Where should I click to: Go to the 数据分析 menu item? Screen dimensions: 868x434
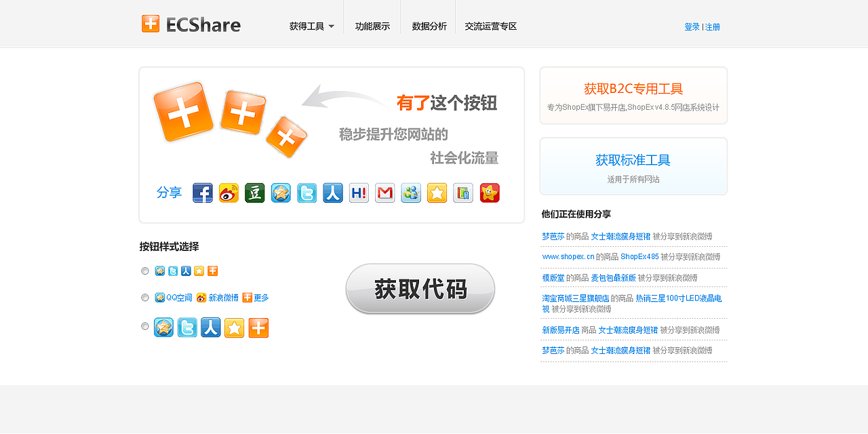click(x=429, y=26)
